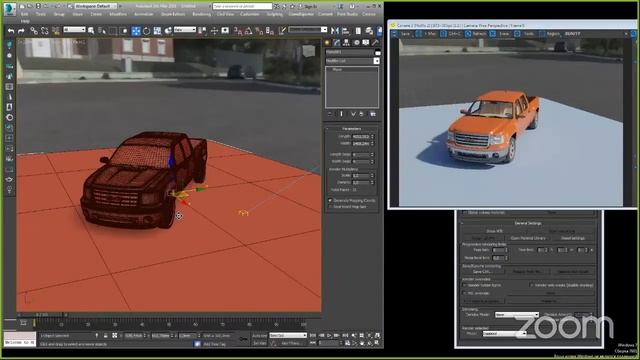This screenshot has height=360, width=640.
Task: Click the Undo arrow in main toolbar
Action: tap(11, 31)
